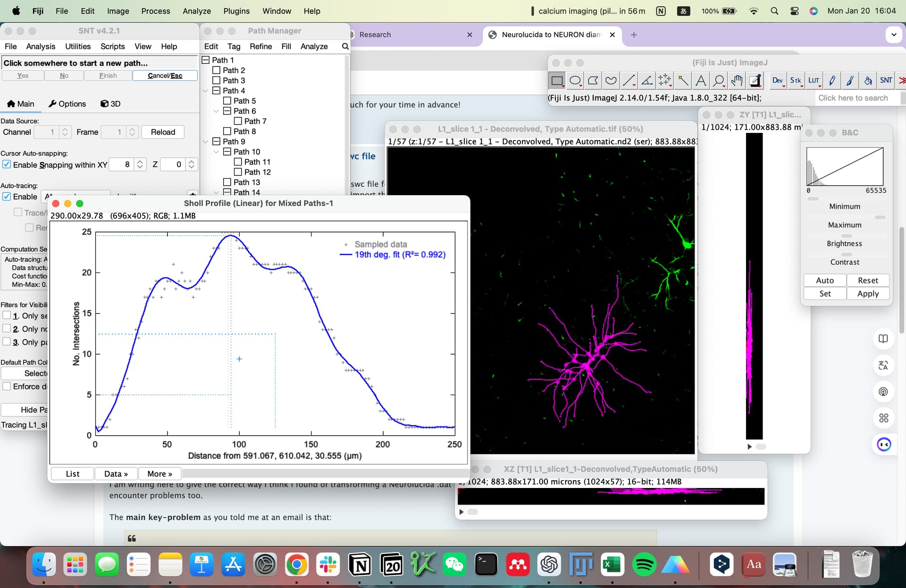Select the freehand selection tool
The width and height of the screenshot is (906, 588).
coord(611,80)
